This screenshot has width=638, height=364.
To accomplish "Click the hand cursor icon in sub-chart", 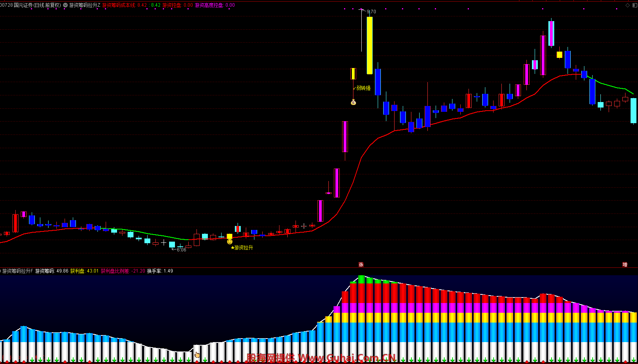I will (197, 355).
